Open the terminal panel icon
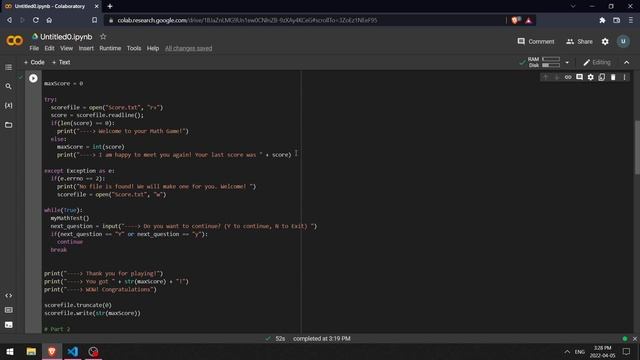 pos(9,325)
